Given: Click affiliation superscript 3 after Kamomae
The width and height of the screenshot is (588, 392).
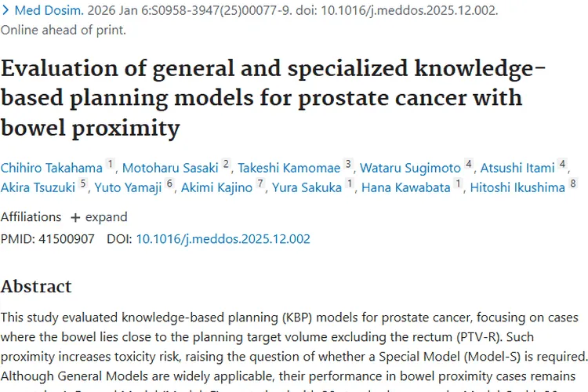Looking at the screenshot, I should tap(348, 164).
